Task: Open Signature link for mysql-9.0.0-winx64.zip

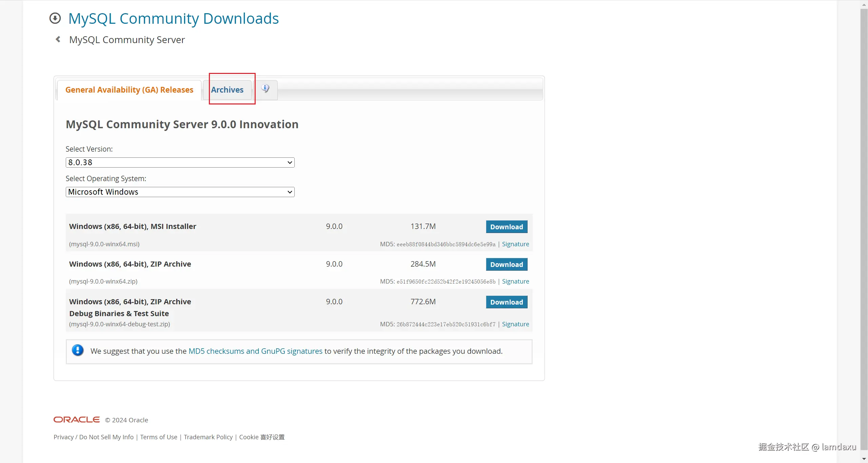Action: 515,282
